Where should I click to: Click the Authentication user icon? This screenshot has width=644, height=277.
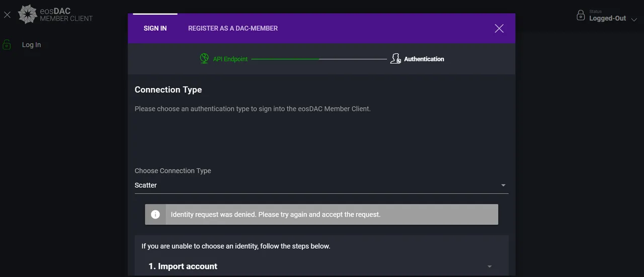click(395, 59)
